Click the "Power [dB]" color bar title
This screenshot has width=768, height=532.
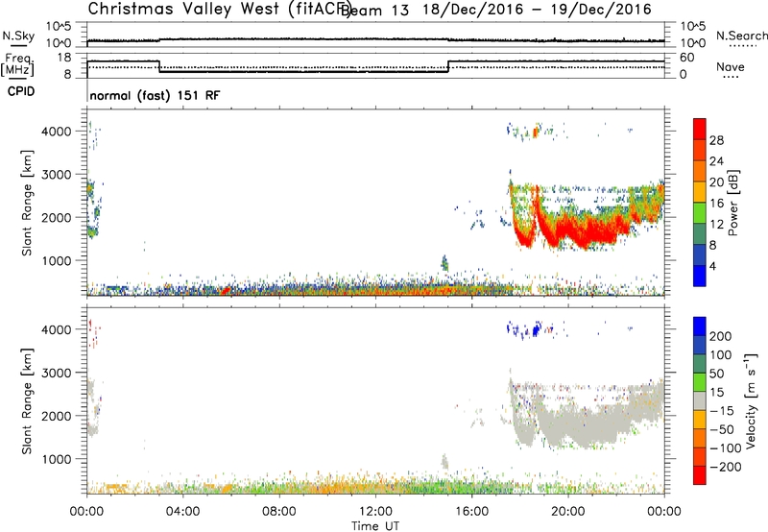(x=733, y=203)
